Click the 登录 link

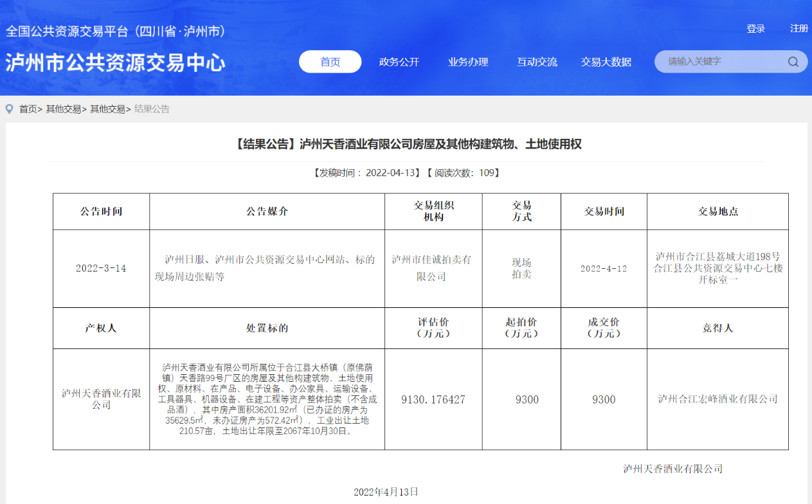(755, 29)
